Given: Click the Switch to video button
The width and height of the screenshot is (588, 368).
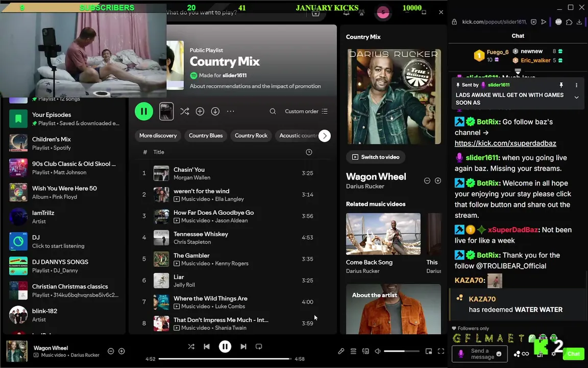Looking at the screenshot, I should pos(376,157).
